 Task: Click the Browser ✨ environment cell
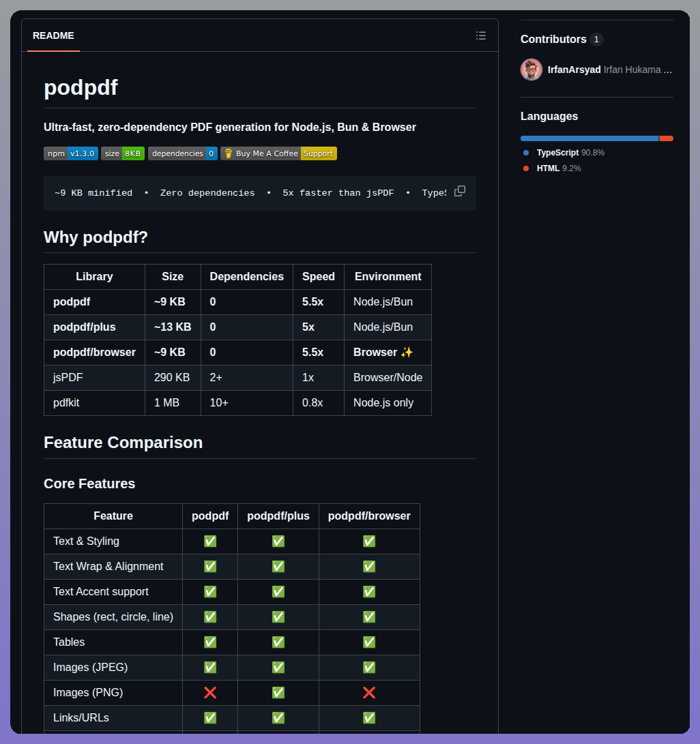388,352
